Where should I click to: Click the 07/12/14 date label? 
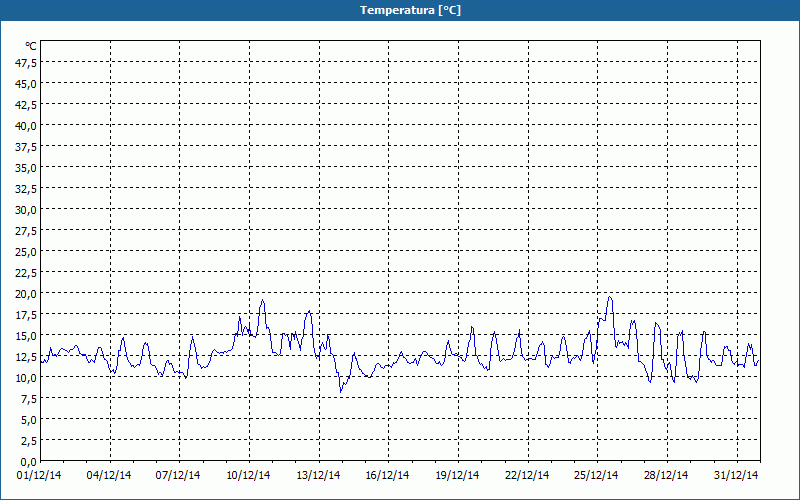(178, 476)
